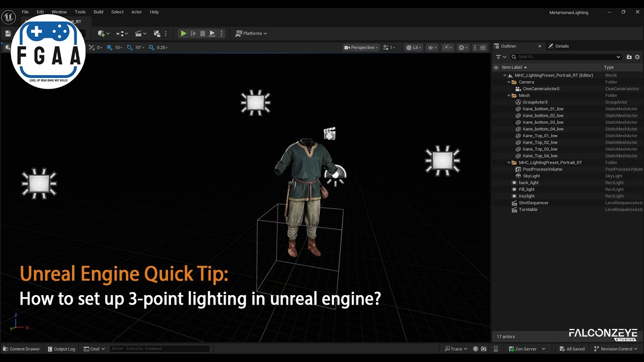Collapse the Mesh folder
The height and width of the screenshot is (362, 644).
pyautogui.click(x=509, y=96)
